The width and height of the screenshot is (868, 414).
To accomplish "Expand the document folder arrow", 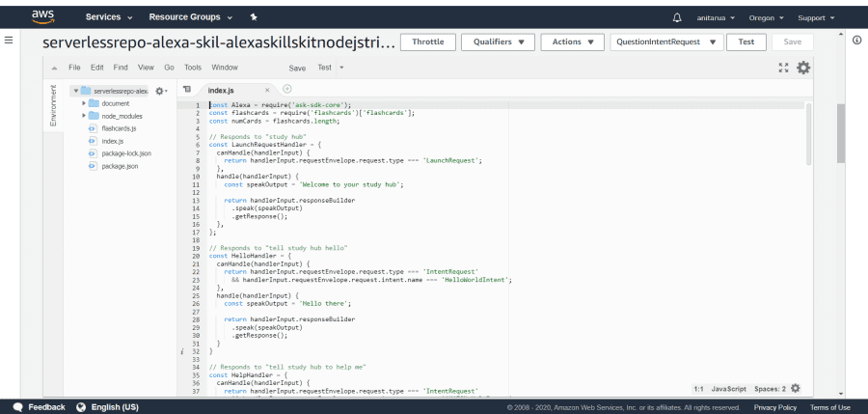I will click(x=84, y=103).
